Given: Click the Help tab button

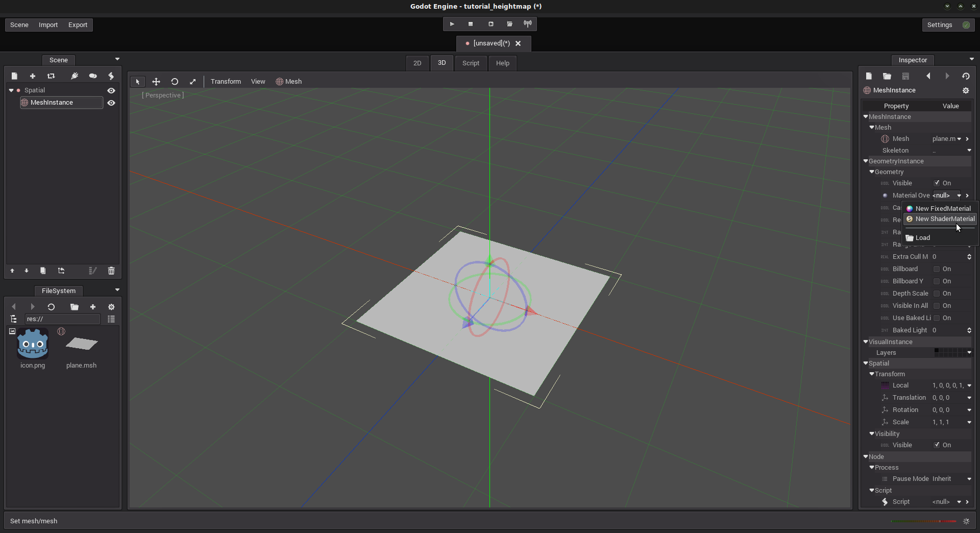Looking at the screenshot, I should (x=503, y=63).
